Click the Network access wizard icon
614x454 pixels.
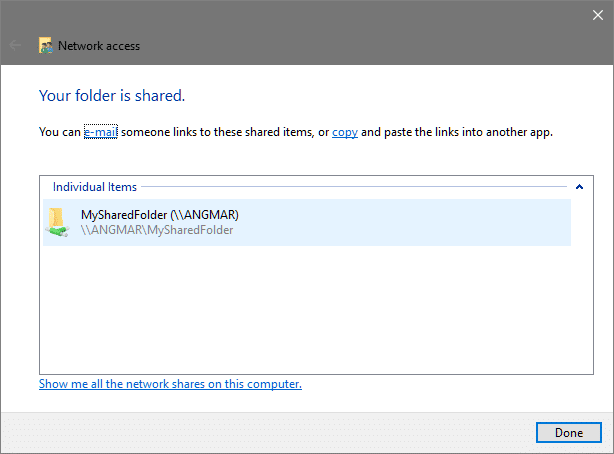(x=46, y=45)
